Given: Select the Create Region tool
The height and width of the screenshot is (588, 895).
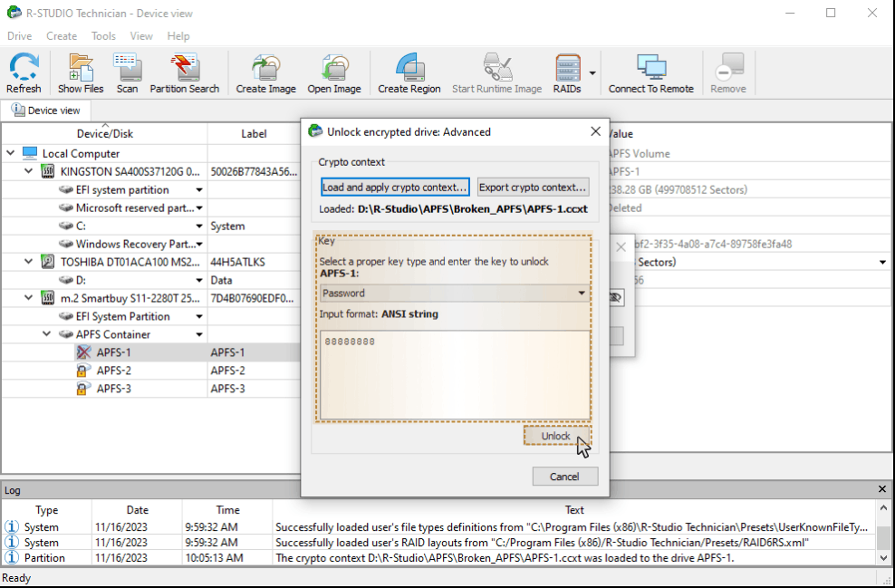Looking at the screenshot, I should coord(409,72).
